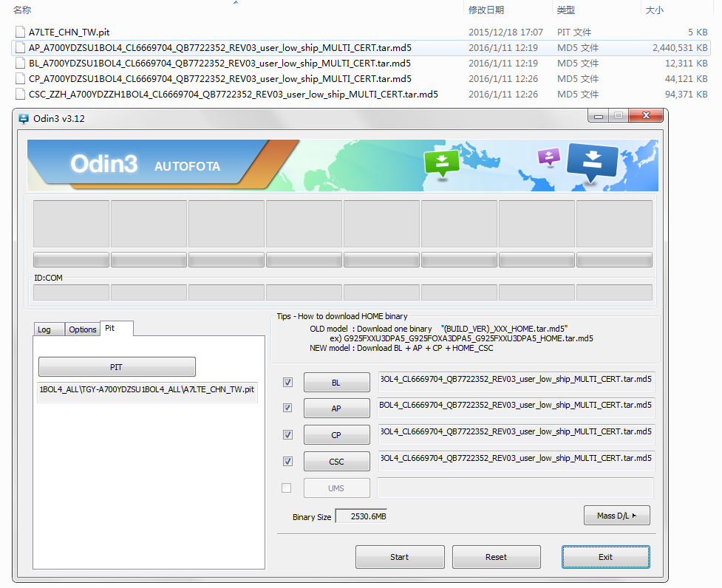Click the BL_A700YDZSU1BOL4 file icon
Viewport: 722px width, 588px height.
(x=20, y=63)
